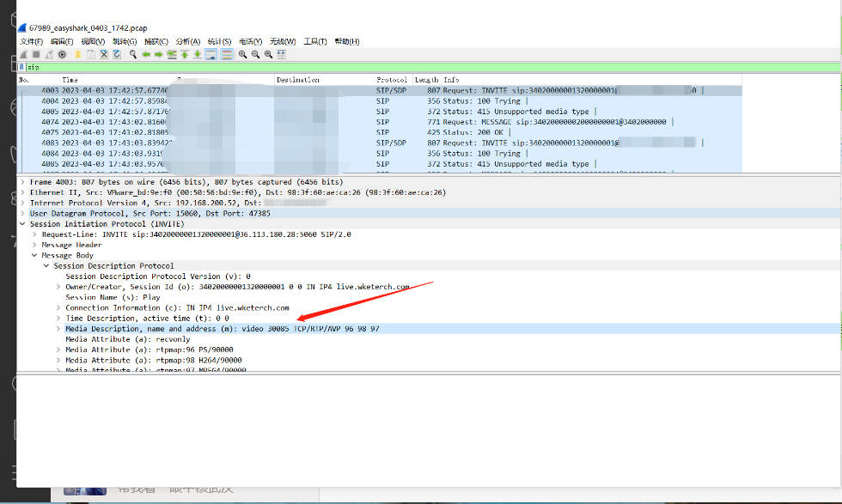The width and height of the screenshot is (842, 504).
Task: Sort by the Time column header
Action: pos(70,80)
